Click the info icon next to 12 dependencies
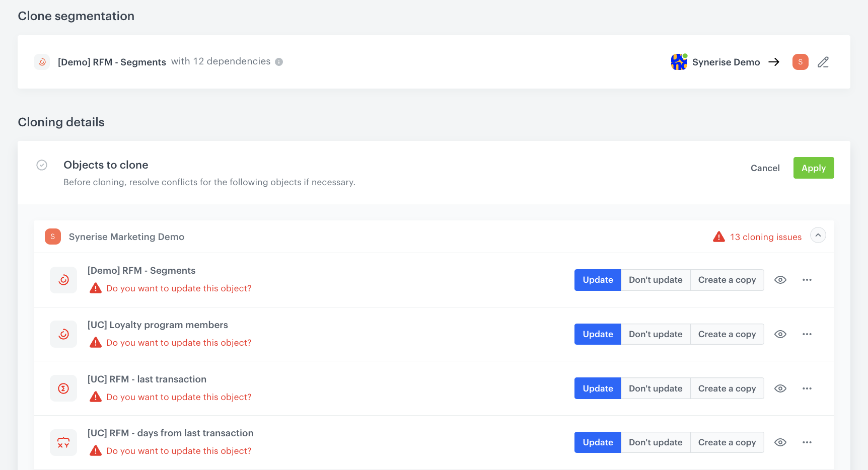This screenshot has width=868, height=470. click(279, 62)
